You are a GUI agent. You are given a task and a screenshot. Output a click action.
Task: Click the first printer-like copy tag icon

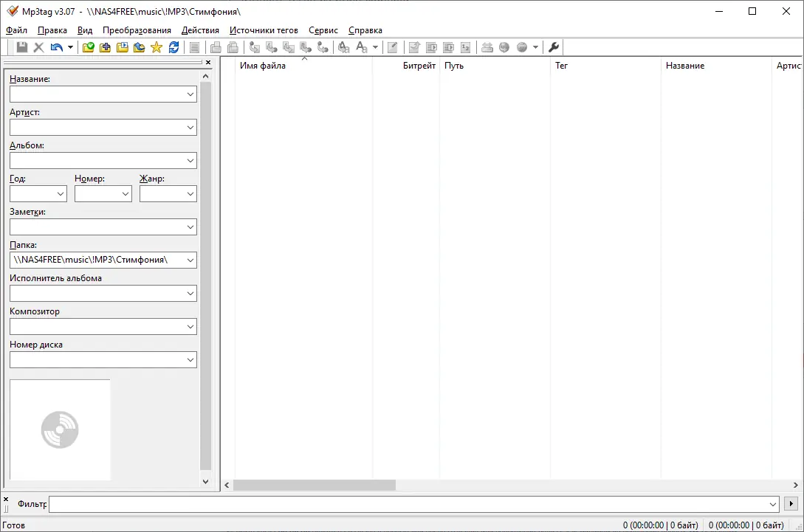tap(216, 47)
